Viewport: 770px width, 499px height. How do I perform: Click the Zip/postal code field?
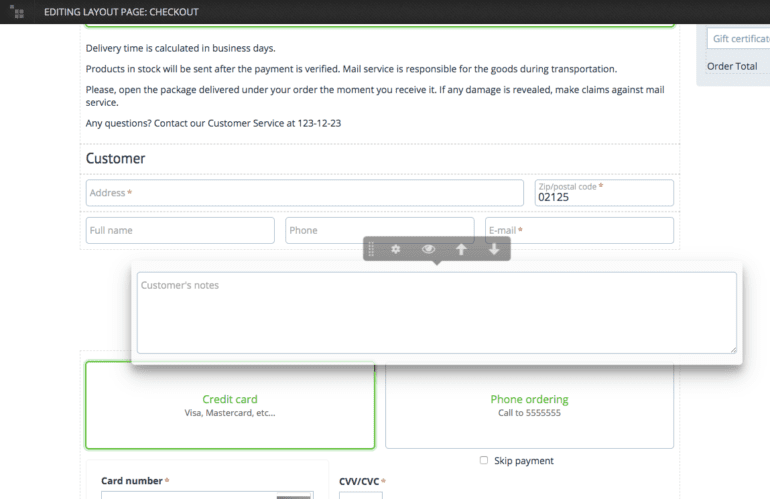tap(604, 193)
